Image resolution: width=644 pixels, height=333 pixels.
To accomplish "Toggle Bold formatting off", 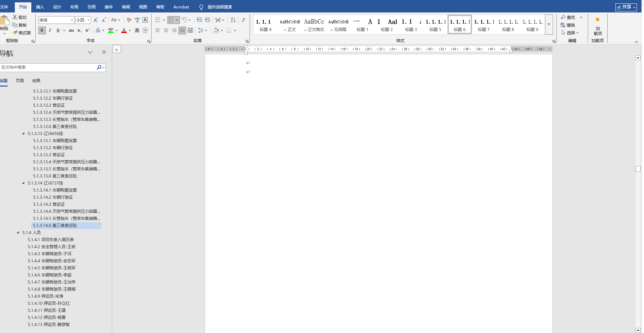I will tap(42, 30).
